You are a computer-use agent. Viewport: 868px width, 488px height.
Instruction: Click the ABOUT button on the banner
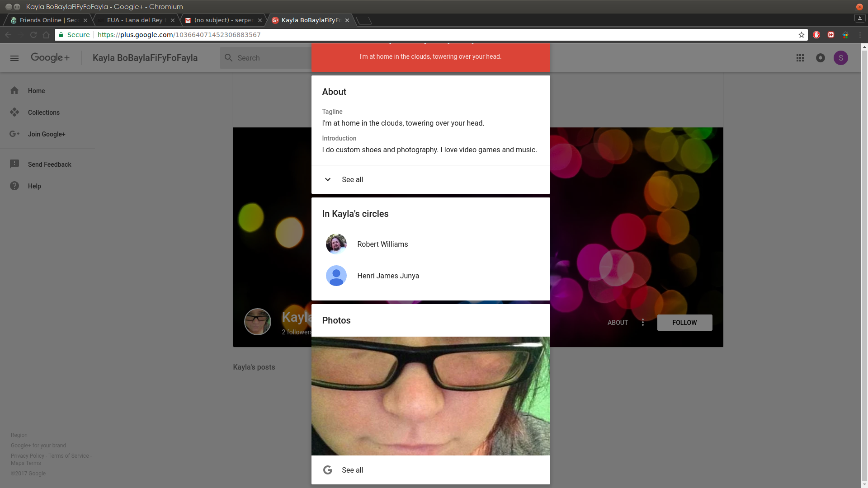pyautogui.click(x=618, y=323)
